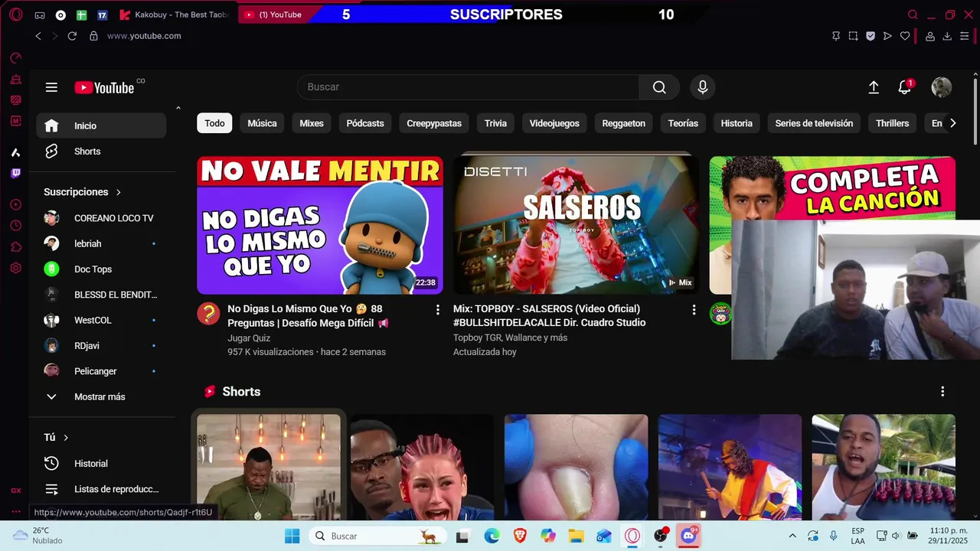Screen dimensions: 980x551
Task: Open the settings gear in Opera sidebar
Action: [x=15, y=268]
